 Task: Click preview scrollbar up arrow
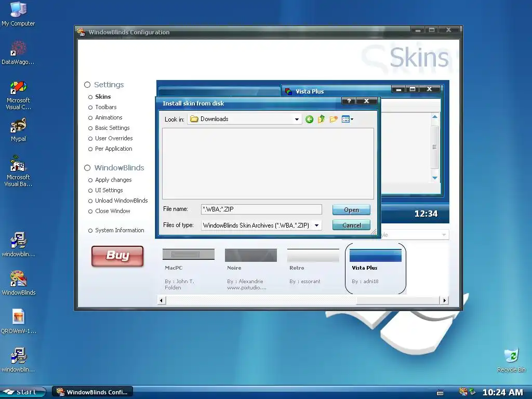[x=435, y=117]
